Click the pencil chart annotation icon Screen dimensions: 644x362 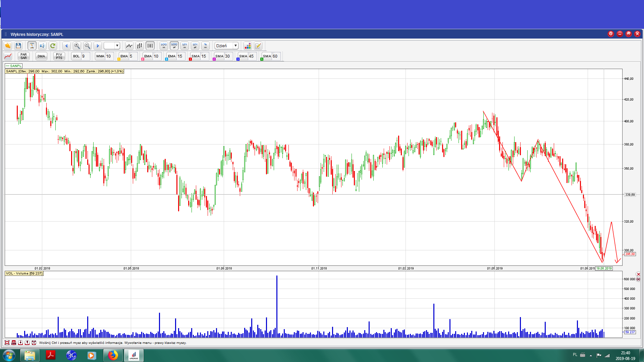pos(258,46)
